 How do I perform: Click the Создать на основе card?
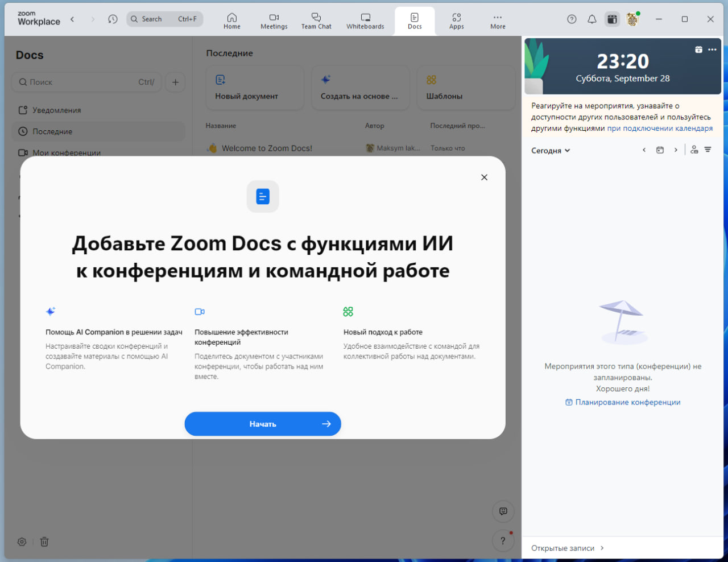coord(361,87)
